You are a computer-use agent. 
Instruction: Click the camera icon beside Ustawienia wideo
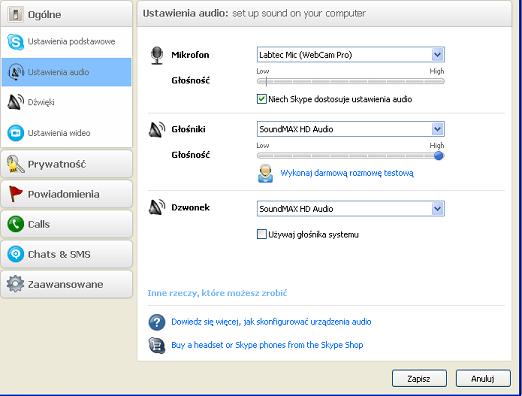(x=16, y=133)
